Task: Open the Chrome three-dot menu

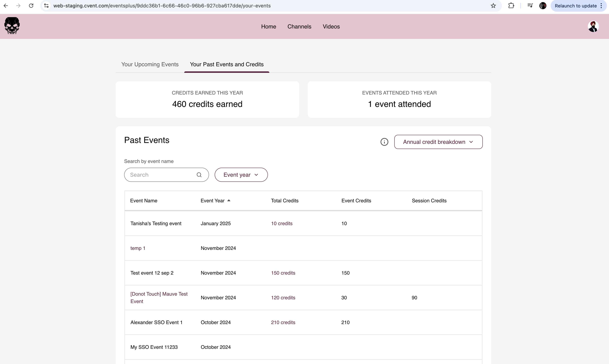Action: click(601, 6)
